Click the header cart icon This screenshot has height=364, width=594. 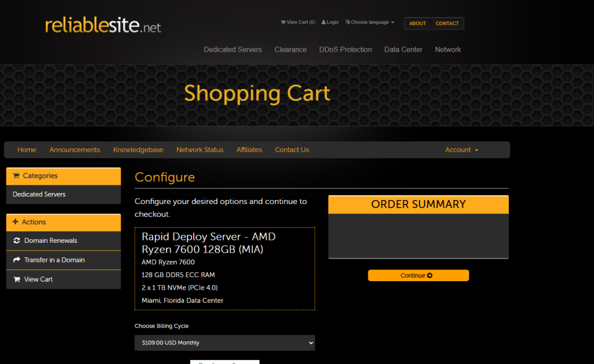283,23
